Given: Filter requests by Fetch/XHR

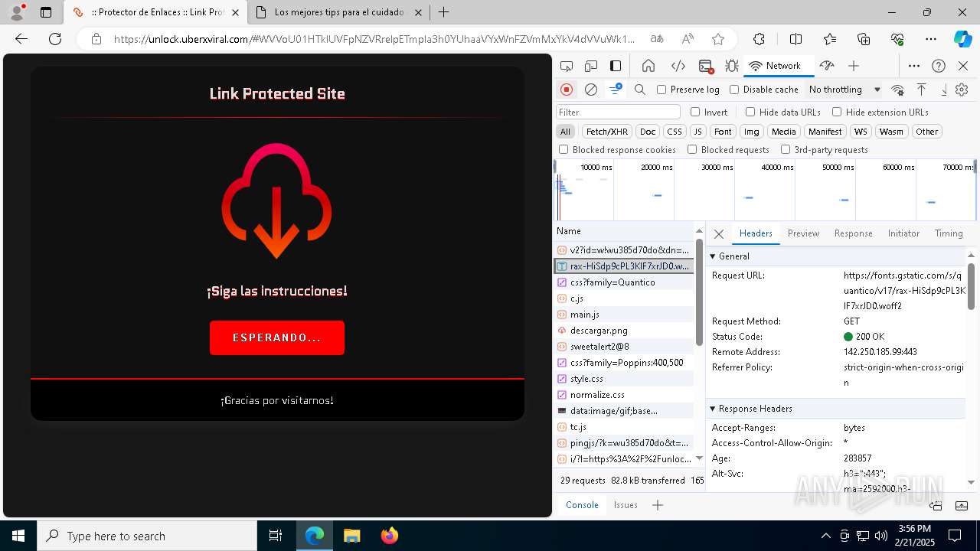Looking at the screenshot, I should coord(607,132).
